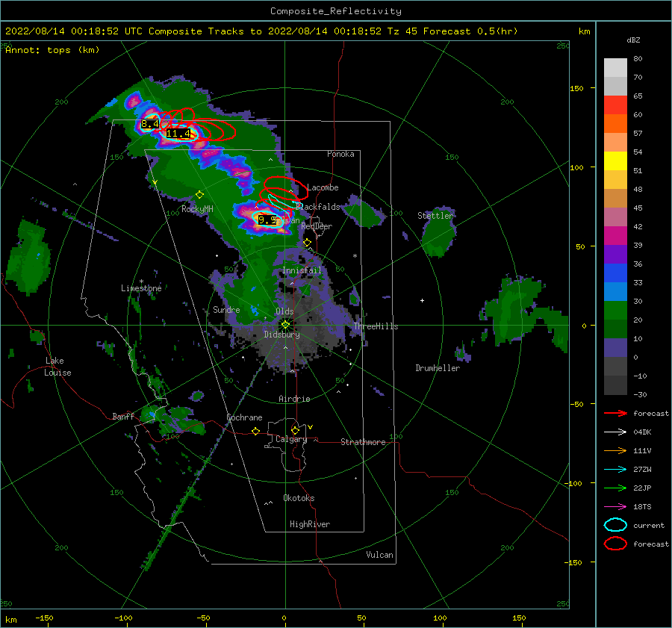Click the Vulcan label

[379, 555]
